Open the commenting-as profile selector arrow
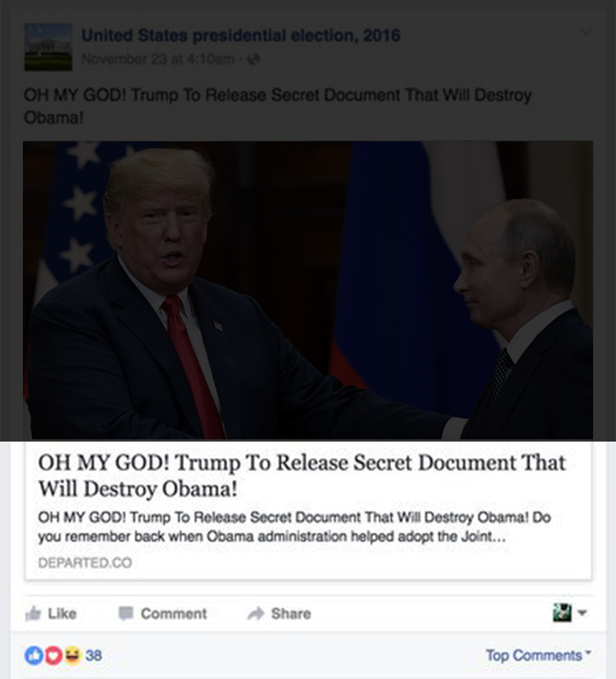This screenshot has height=679, width=616. [x=582, y=612]
